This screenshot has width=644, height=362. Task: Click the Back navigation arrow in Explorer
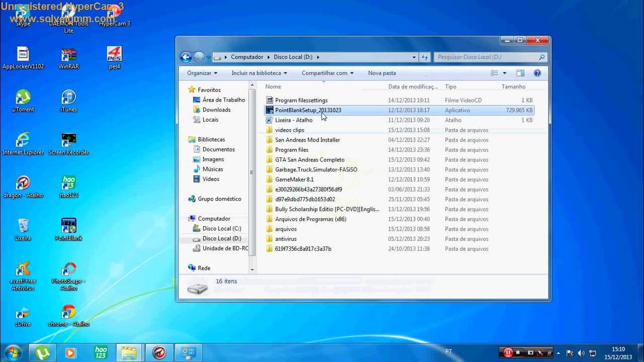186,57
